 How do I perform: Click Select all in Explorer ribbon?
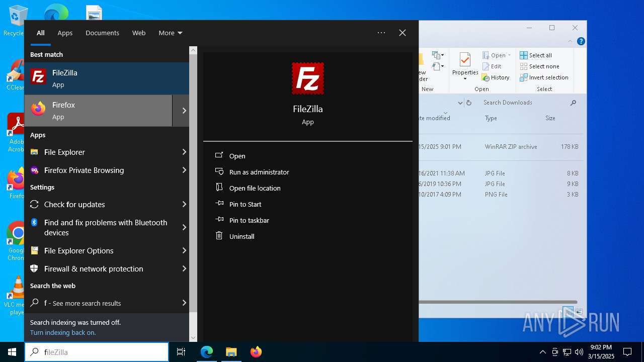click(x=536, y=55)
